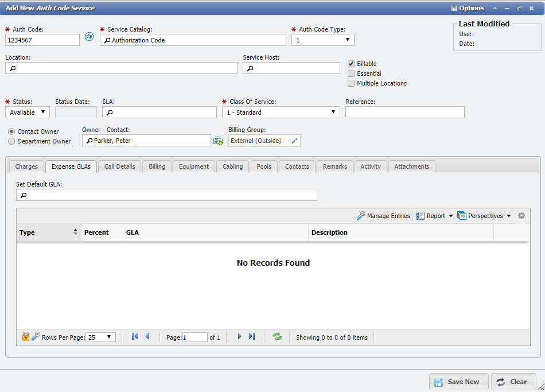Go to the last page of grid
545x392 pixels.
click(252, 337)
